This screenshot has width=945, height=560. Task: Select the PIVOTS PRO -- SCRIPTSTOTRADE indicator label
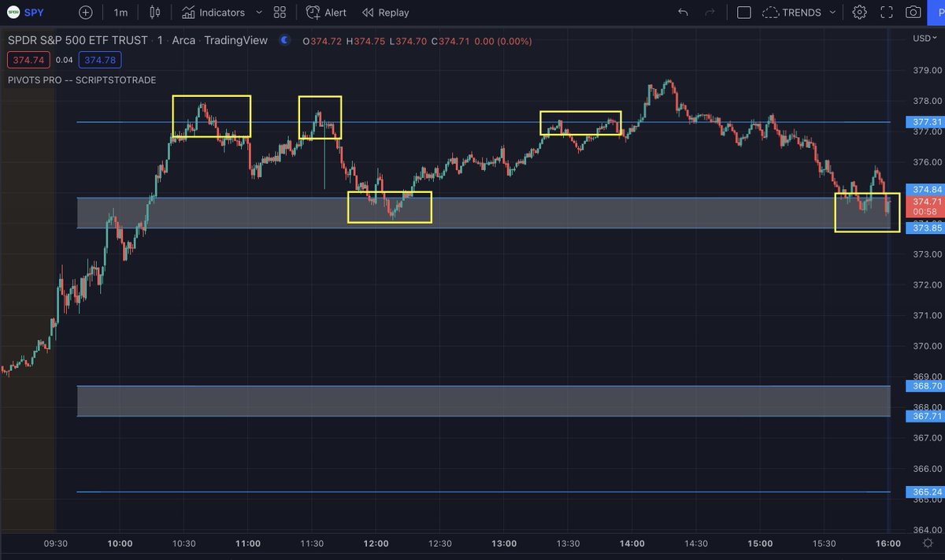coord(82,80)
